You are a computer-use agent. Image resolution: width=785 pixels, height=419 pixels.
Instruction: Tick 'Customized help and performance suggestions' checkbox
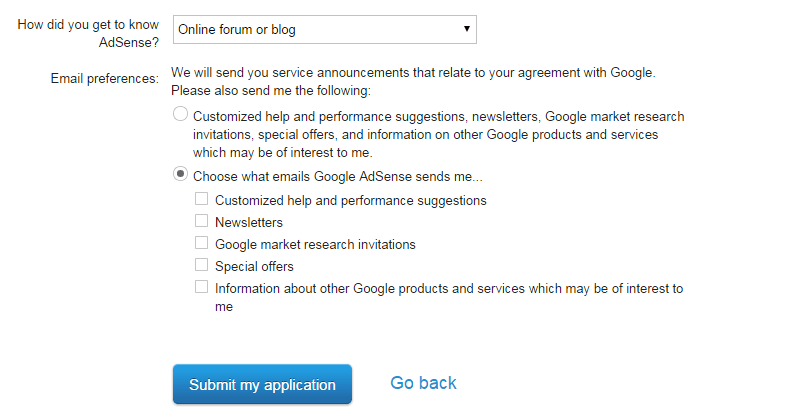point(201,199)
